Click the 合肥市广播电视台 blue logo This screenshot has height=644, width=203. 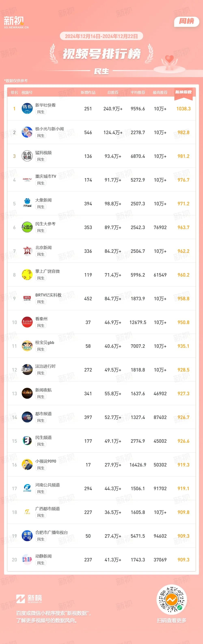pyautogui.click(x=27, y=536)
